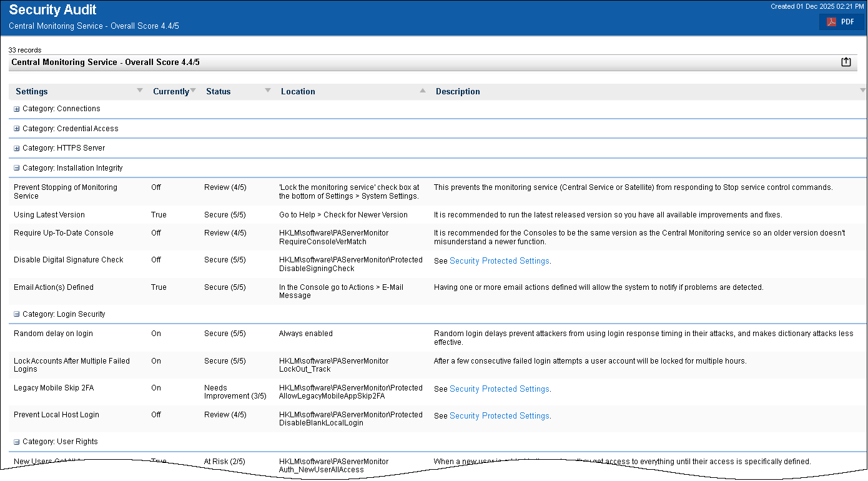Expand the HTTPS Server category
The height and width of the screenshot is (481, 868).
(x=17, y=149)
